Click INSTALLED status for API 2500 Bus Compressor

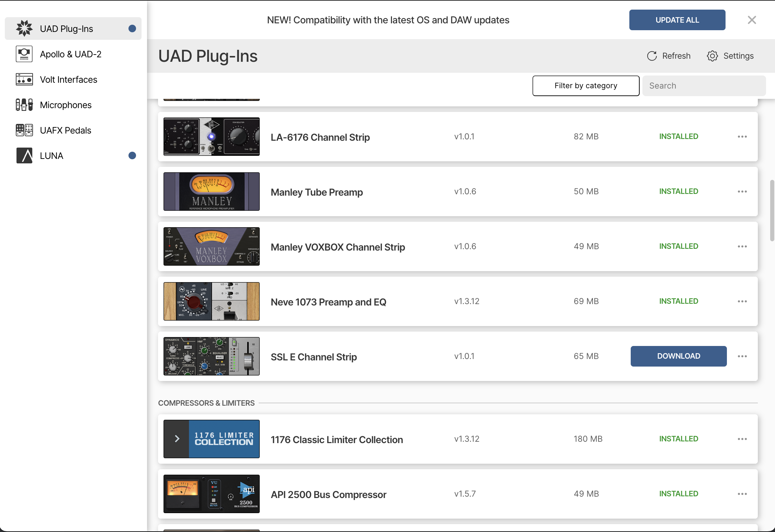[678, 494]
